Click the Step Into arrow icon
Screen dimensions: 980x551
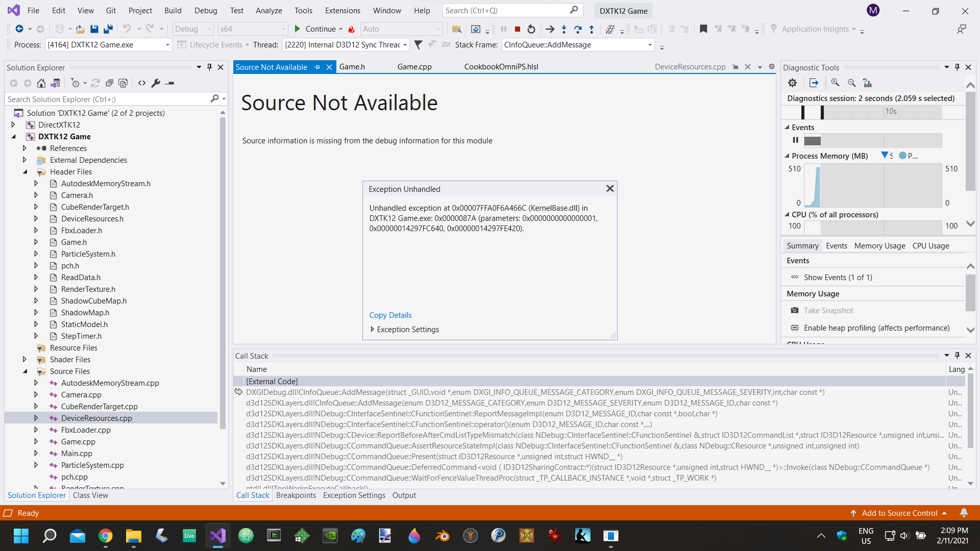pyautogui.click(x=563, y=29)
